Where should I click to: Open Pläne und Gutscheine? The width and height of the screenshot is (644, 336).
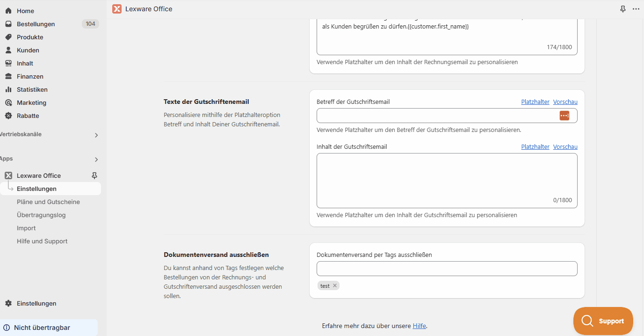pyautogui.click(x=48, y=202)
